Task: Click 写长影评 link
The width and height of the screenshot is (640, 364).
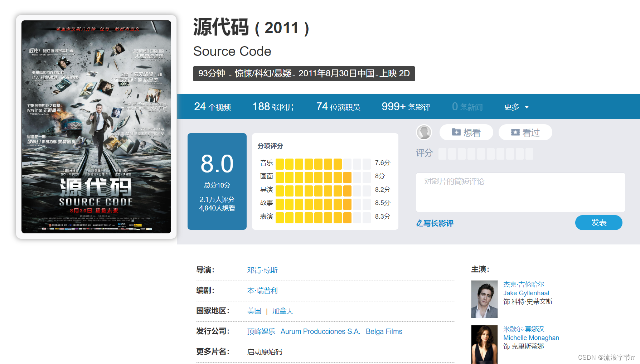Action: coord(435,223)
